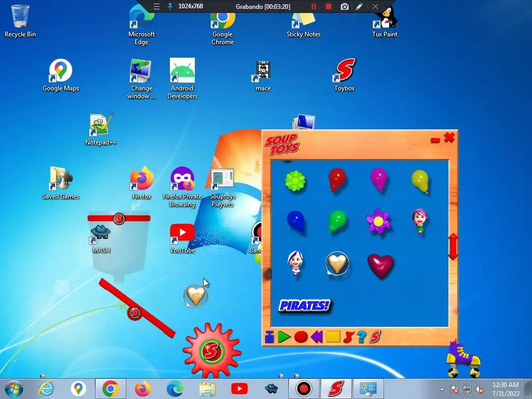Open the PIRATES! playset label
The height and width of the screenshot is (399, 532).
point(304,305)
